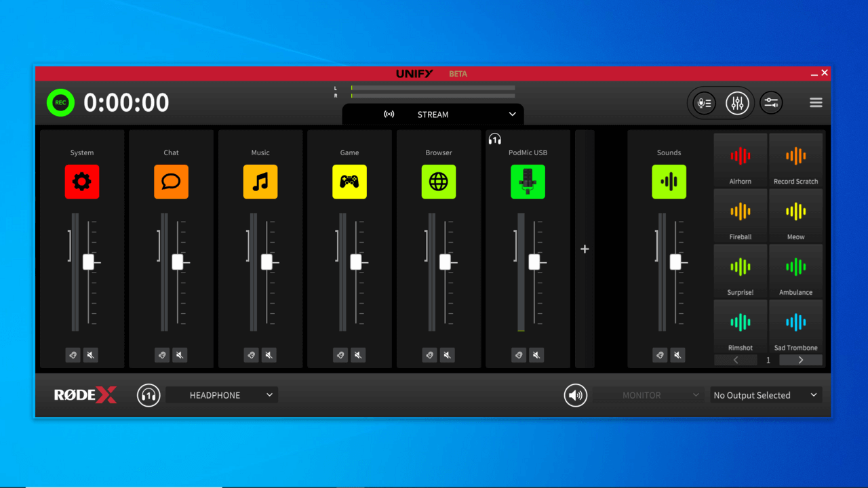This screenshot has width=868, height=488.
Task: Click the Chat channel volume fader
Action: click(x=178, y=262)
